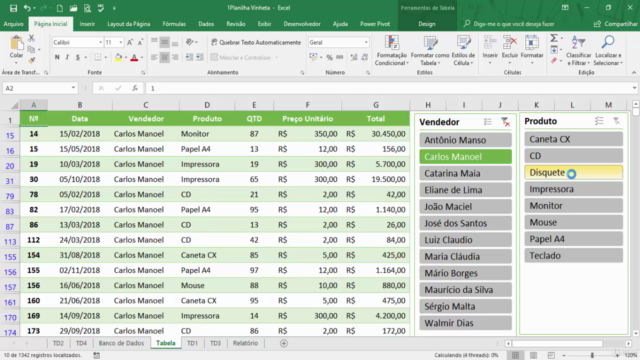Select Antônio Manso in Vendedor slicer
Viewport: 640px width, 360px height.
465,140
